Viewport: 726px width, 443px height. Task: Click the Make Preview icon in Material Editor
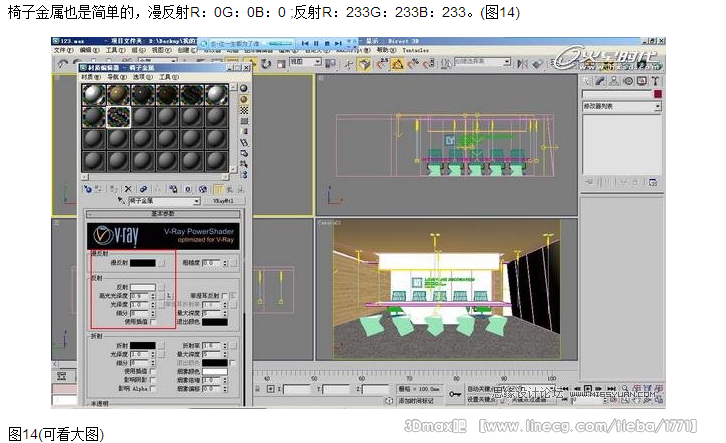(244, 143)
